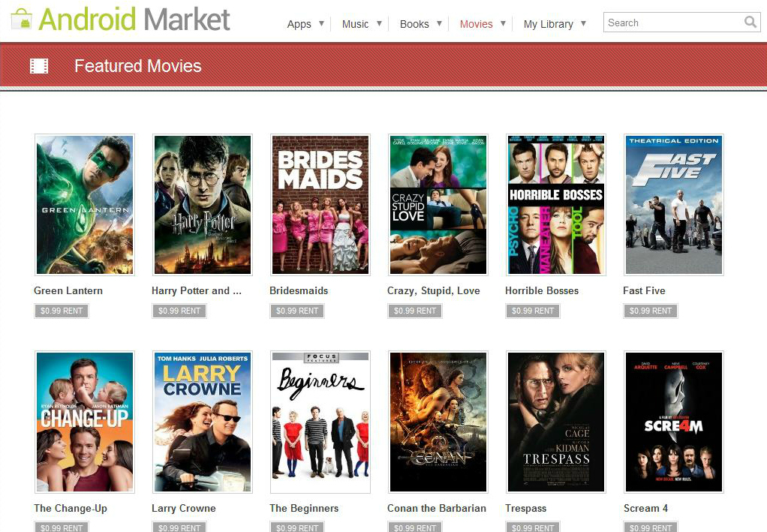This screenshot has width=767, height=532.
Task: Click the Trespass title link
Action: [526, 509]
